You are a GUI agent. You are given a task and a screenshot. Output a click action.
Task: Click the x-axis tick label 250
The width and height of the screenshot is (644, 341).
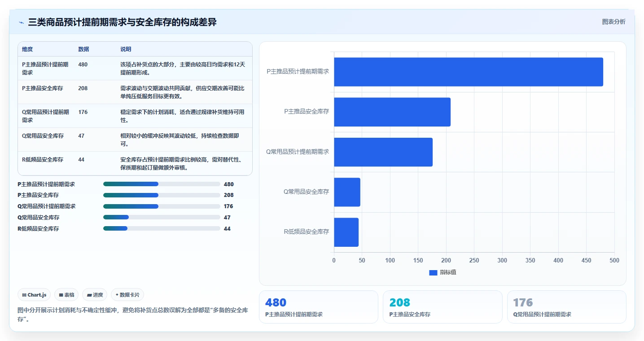click(x=474, y=261)
